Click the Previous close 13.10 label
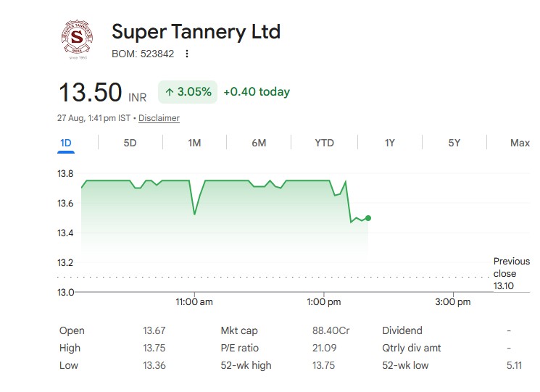This screenshot has height=392, width=540. tap(512, 273)
